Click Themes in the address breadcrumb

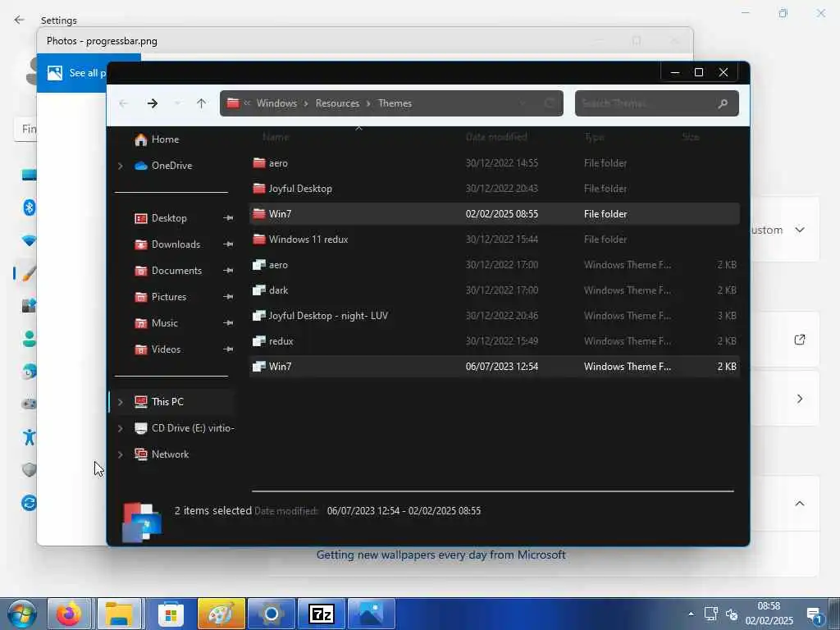point(395,103)
